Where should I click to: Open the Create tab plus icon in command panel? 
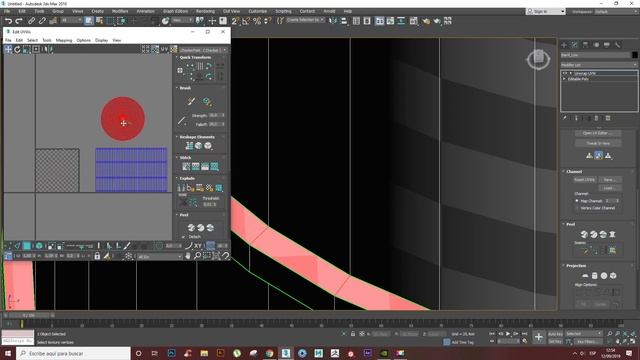tap(564, 44)
